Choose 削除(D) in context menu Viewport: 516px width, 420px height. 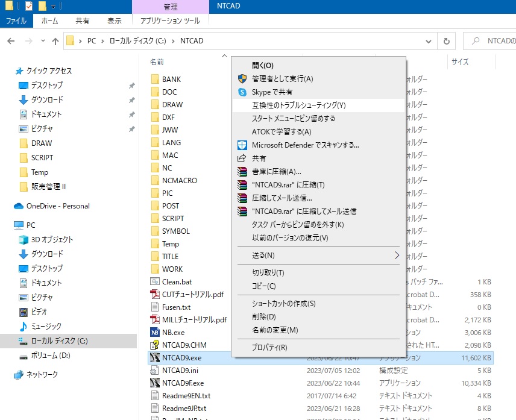coord(318,317)
